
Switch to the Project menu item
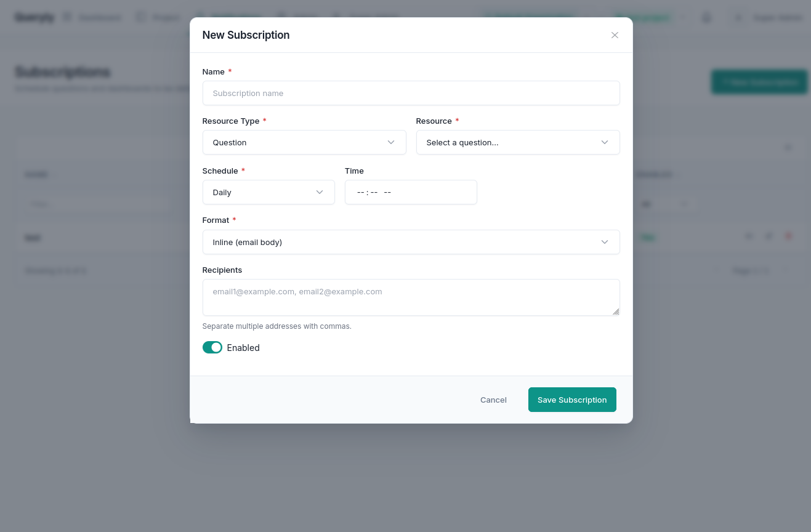point(166,17)
